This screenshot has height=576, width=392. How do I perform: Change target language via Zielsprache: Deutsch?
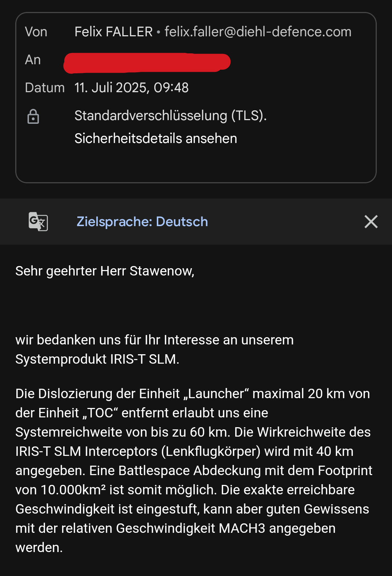(142, 221)
